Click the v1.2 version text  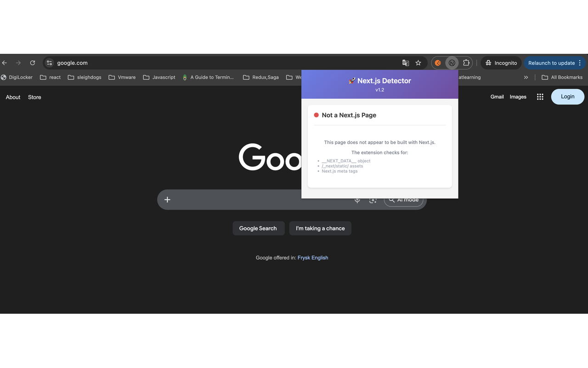tap(379, 90)
